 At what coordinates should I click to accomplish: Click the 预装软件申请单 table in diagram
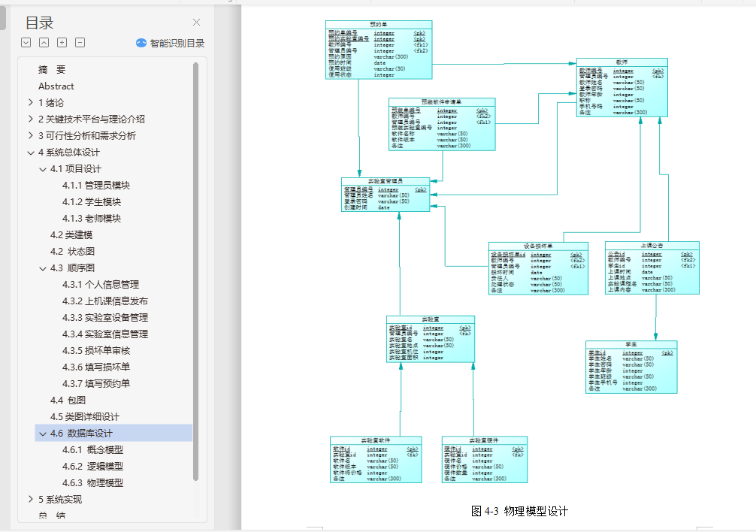click(x=442, y=124)
